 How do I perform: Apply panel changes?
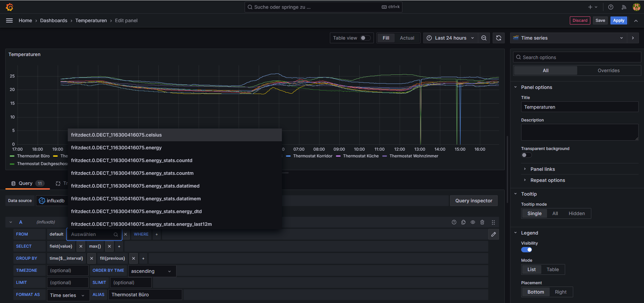point(618,20)
